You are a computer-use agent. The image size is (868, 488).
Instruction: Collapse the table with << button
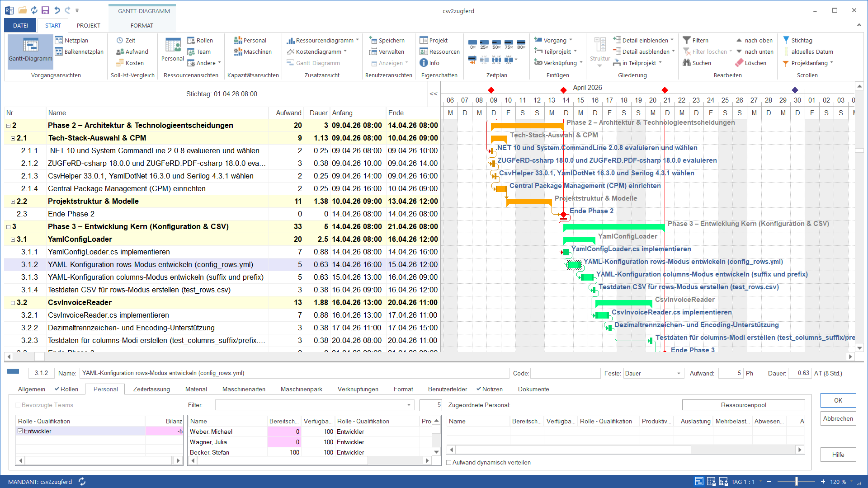click(x=434, y=94)
